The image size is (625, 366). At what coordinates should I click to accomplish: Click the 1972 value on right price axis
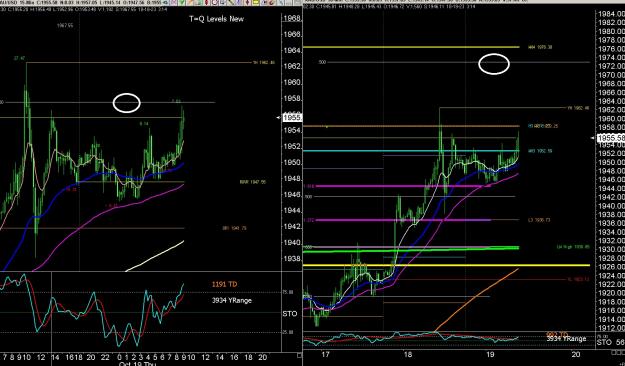[x=611, y=66]
